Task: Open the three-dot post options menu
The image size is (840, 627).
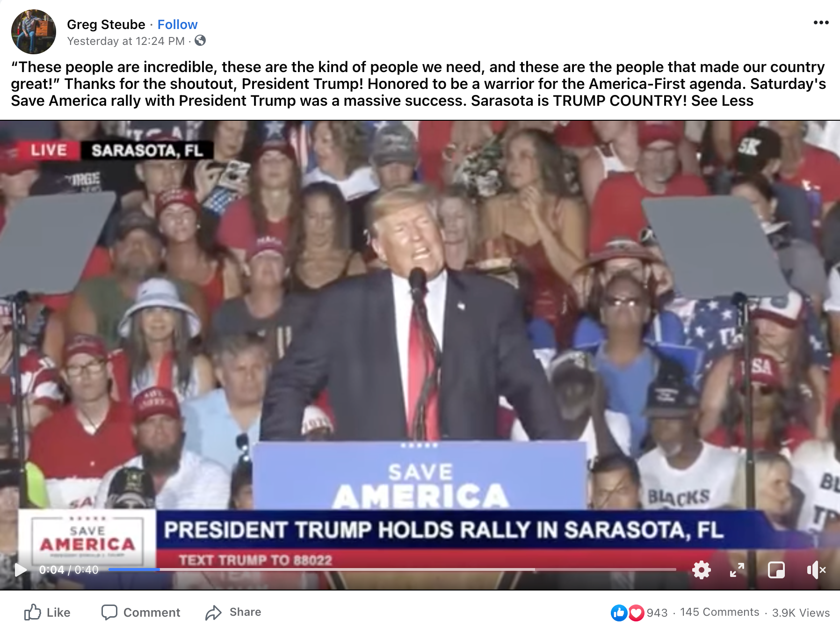Action: click(821, 22)
